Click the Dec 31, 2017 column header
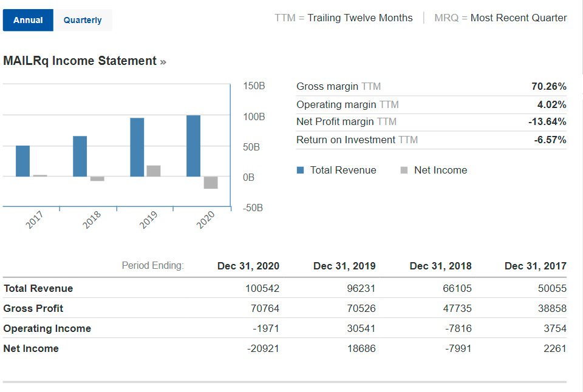 coord(535,266)
